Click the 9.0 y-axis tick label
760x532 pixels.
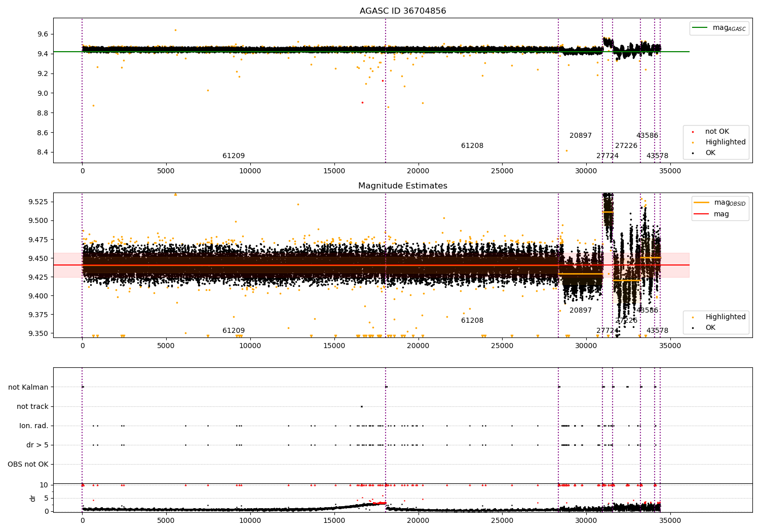[x=43, y=93]
